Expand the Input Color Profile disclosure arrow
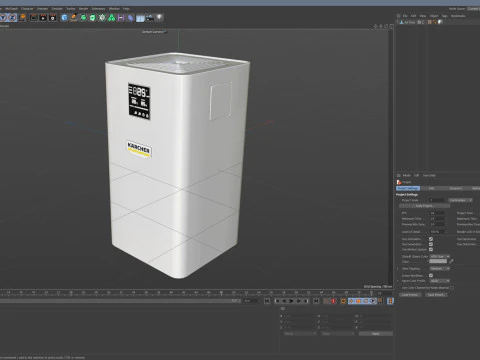The width and height of the screenshot is (480, 360). (x=398, y=281)
